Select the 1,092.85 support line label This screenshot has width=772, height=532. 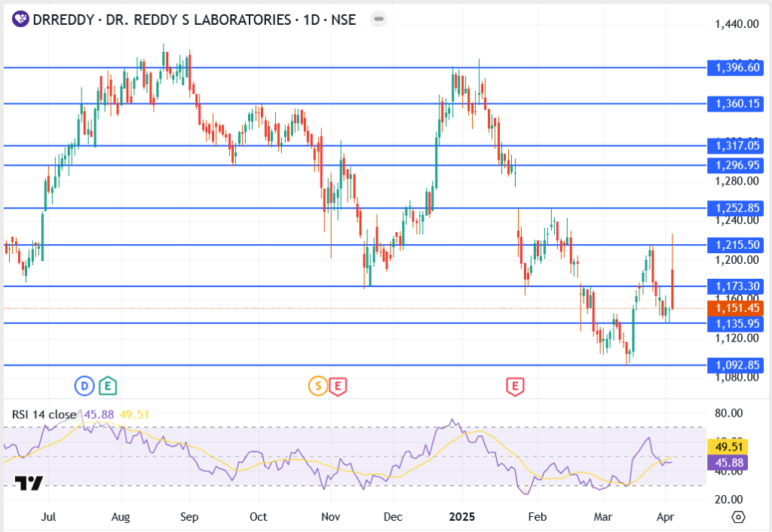pyautogui.click(x=736, y=365)
